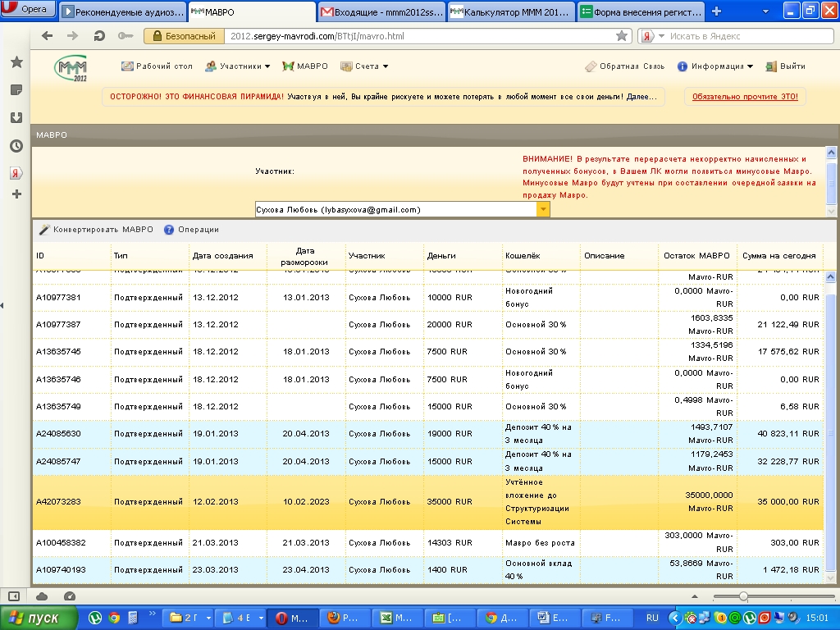Click down arrow on table vertical scrollbar
The height and width of the screenshot is (630, 840).
tap(830, 577)
